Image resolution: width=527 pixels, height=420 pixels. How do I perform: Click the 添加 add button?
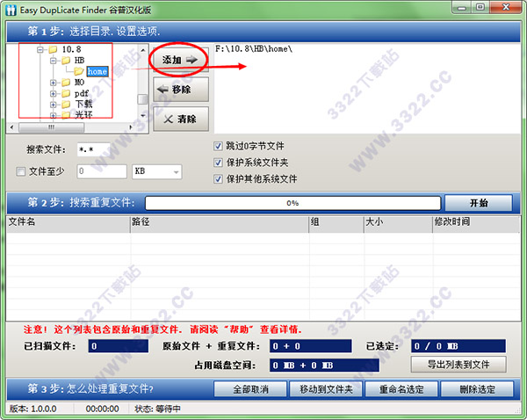pyautogui.click(x=180, y=61)
